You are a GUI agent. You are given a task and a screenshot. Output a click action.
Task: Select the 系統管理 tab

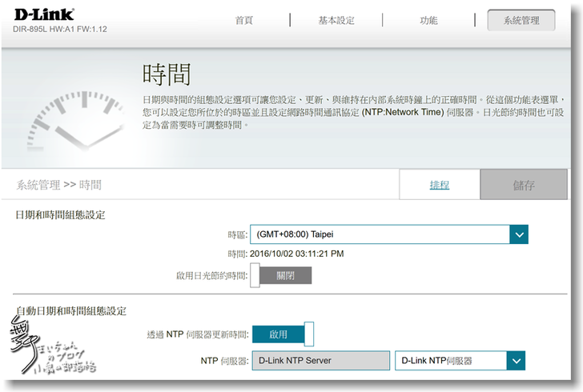521,21
